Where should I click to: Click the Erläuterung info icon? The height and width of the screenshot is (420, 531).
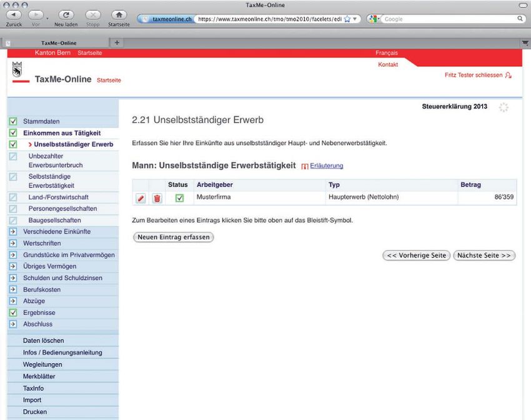pyautogui.click(x=305, y=166)
